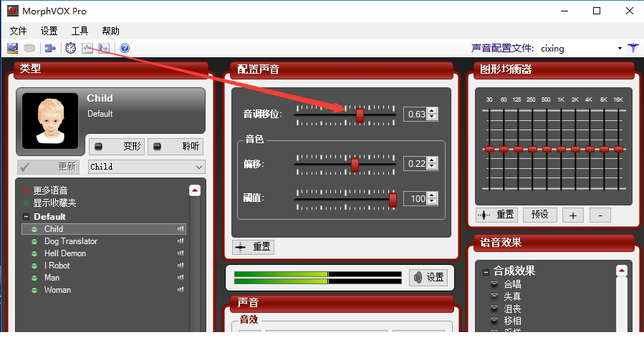Enable the 合唱 chorus effect
The image size is (644, 345).
(x=494, y=284)
